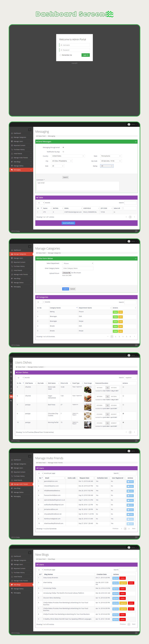The width and height of the screenshot is (149, 644).
Task: Open the State dropdown showing Pennsylvania
Action: point(111,156)
